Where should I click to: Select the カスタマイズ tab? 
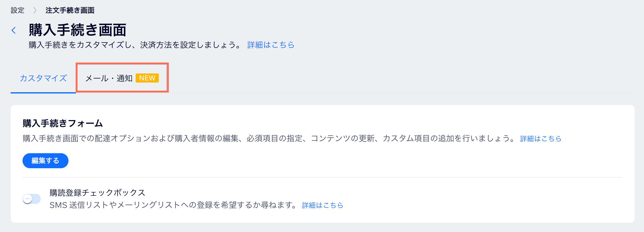(43, 78)
